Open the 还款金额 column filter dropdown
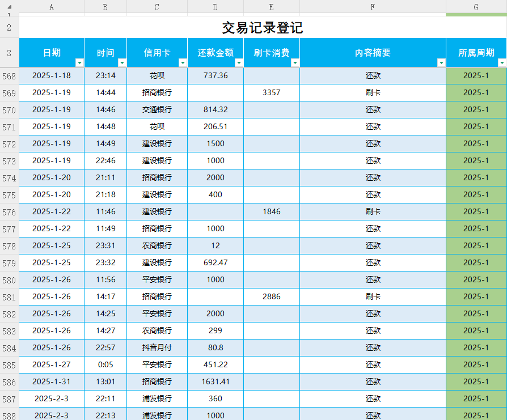Image resolution: width=507 pixels, height=420 pixels. coord(239,63)
